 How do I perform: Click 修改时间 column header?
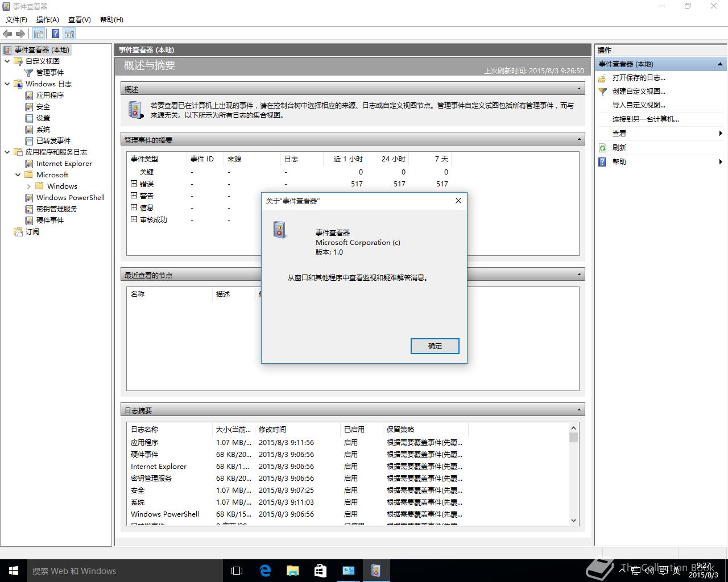tap(297, 429)
